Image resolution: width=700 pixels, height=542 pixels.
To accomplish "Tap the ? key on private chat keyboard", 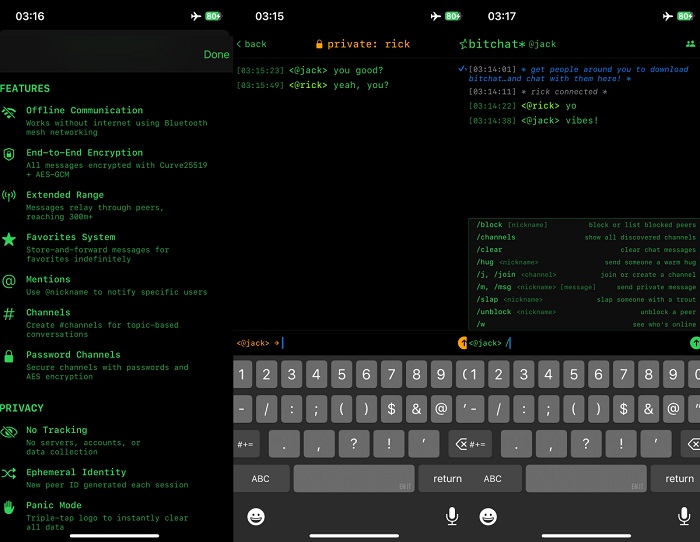I will (354, 443).
